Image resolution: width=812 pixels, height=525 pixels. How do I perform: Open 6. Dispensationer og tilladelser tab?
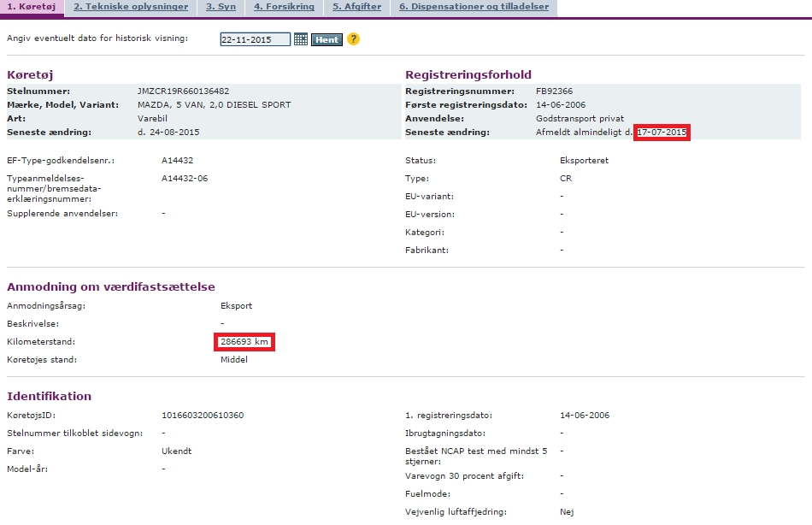tap(474, 7)
